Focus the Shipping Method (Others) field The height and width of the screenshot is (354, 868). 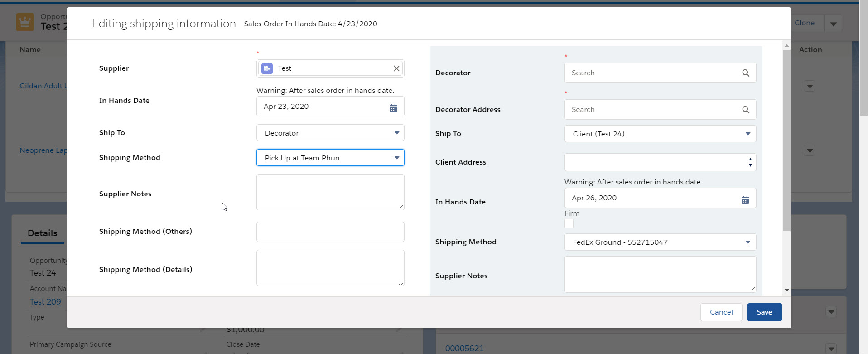(x=330, y=232)
